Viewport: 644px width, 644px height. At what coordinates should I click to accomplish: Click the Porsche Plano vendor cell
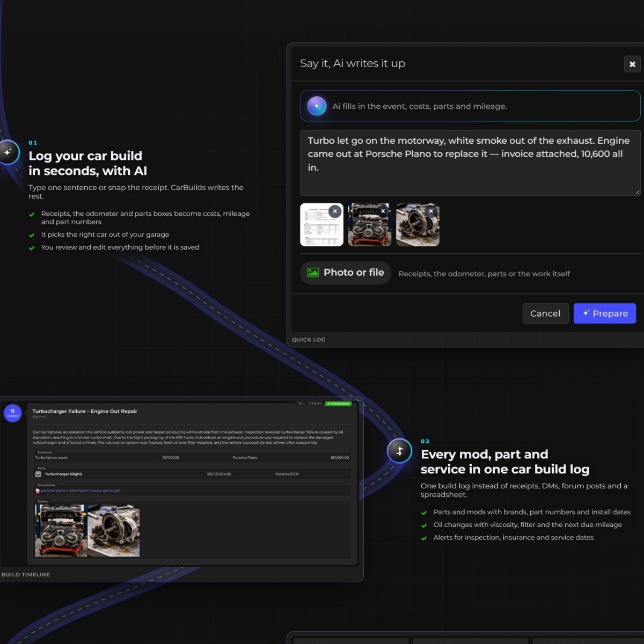245,458
